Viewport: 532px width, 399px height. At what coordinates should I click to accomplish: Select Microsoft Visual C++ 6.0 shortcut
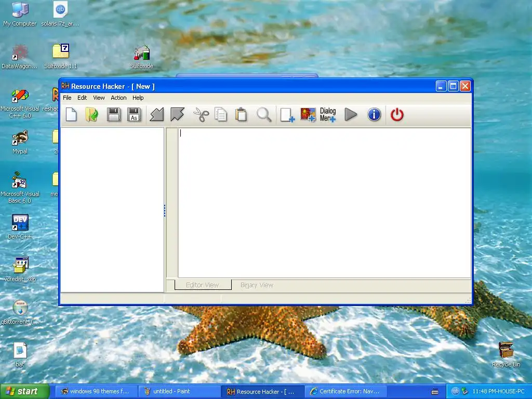tap(20, 103)
